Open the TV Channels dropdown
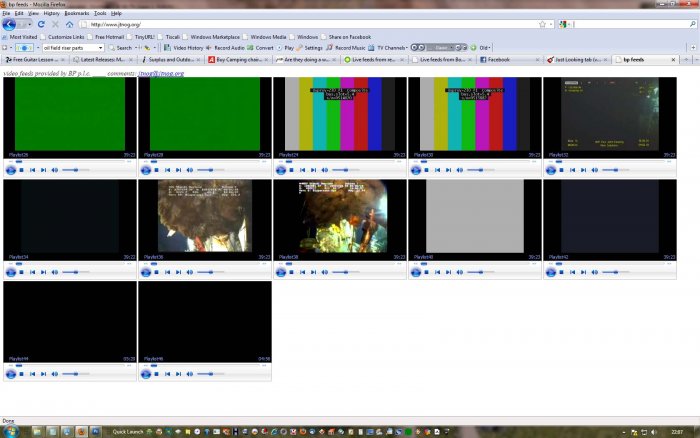The image size is (700, 438). (406, 47)
